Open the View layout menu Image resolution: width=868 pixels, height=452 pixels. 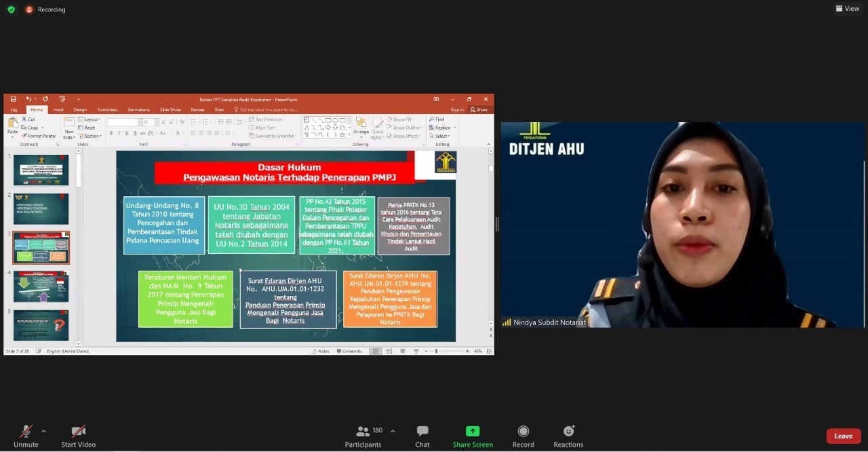click(848, 9)
